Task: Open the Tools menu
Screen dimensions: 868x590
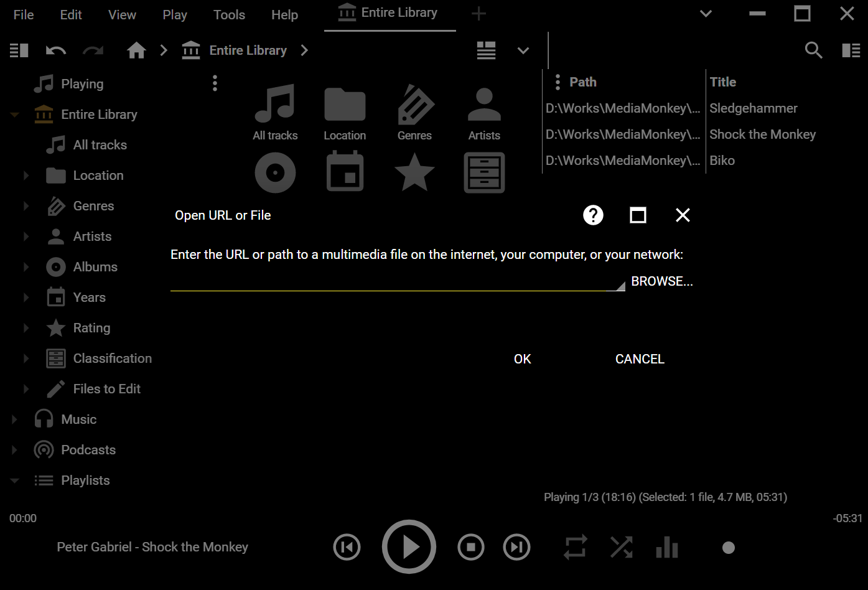Action: click(229, 15)
